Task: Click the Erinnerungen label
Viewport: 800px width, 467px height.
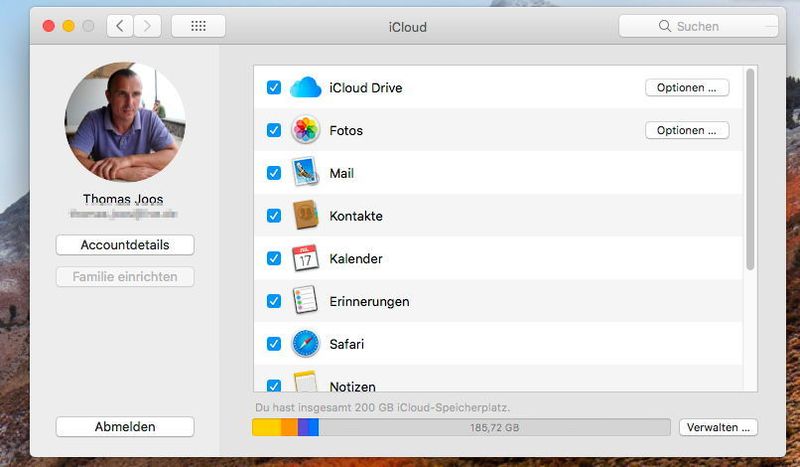Action: click(x=369, y=302)
